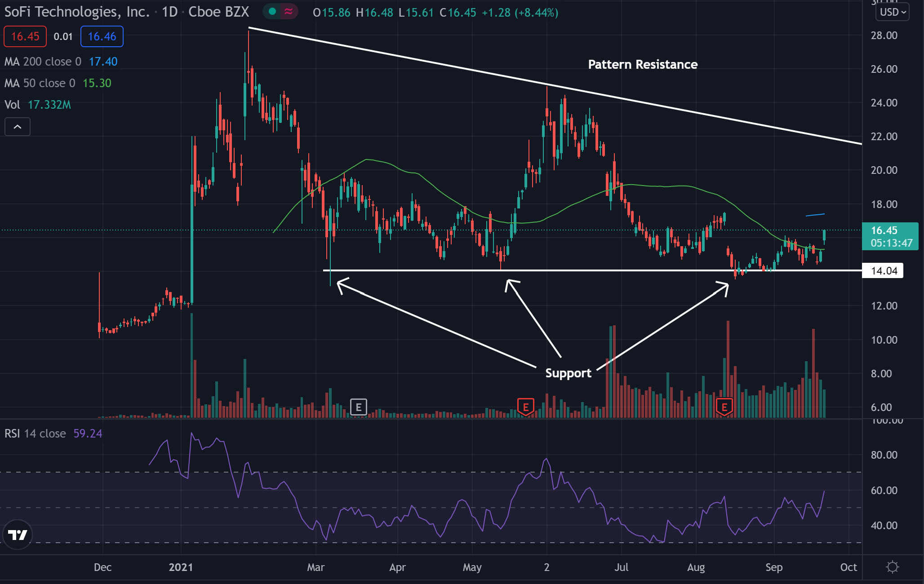Click the gray earnings E marker in March

click(358, 407)
